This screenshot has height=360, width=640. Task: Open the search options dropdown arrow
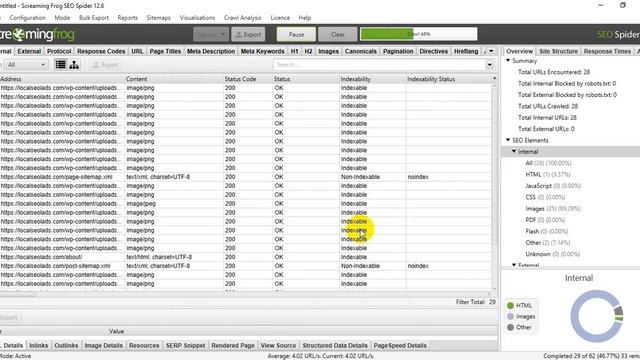click(x=489, y=65)
